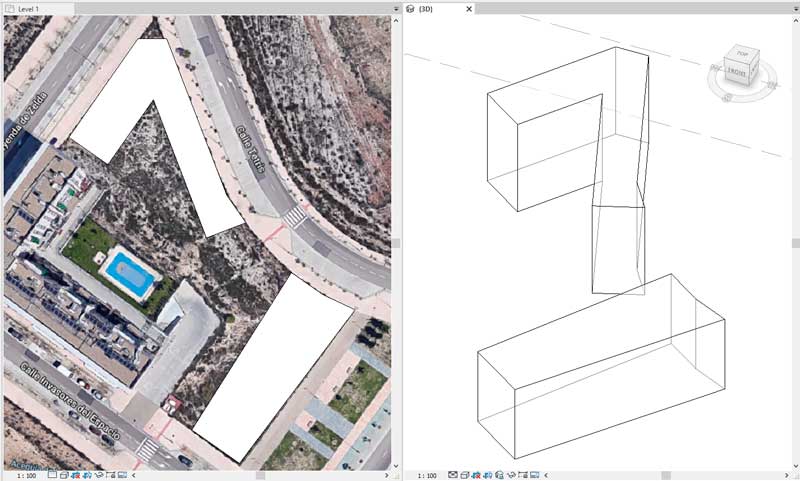Image resolution: width=800 pixels, height=481 pixels.
Task: Click Show Crop Region icon in 3D view
Action: click(x=524, y=475)
